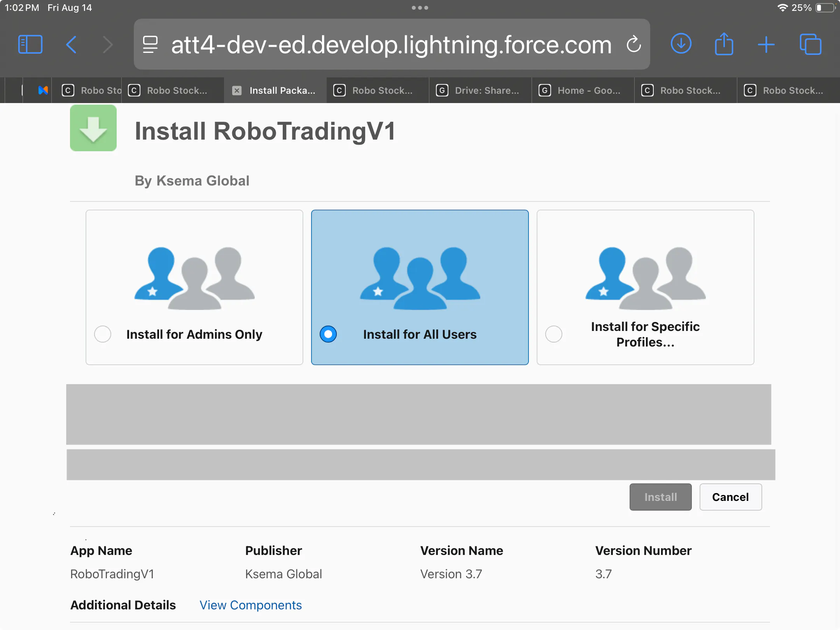Close the Install Packa... tab

[237, 91]
